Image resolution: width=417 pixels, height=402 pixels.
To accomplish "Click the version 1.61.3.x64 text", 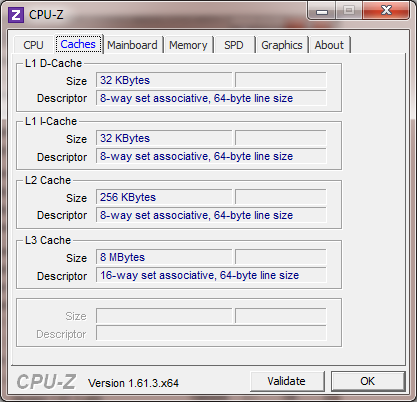I will [133, 383].
